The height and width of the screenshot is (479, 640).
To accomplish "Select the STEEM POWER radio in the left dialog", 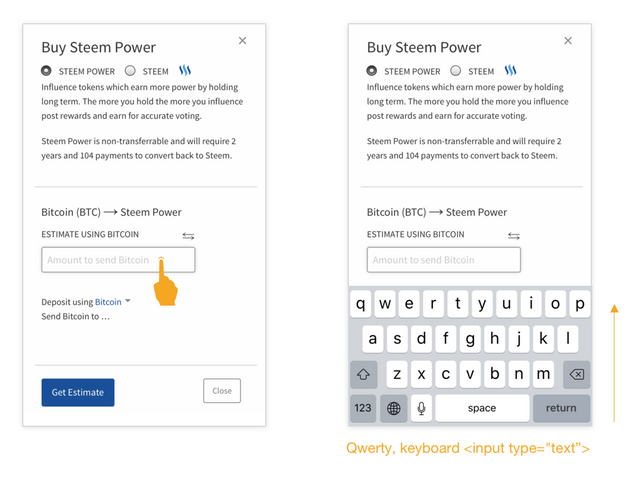I will 47,71.
